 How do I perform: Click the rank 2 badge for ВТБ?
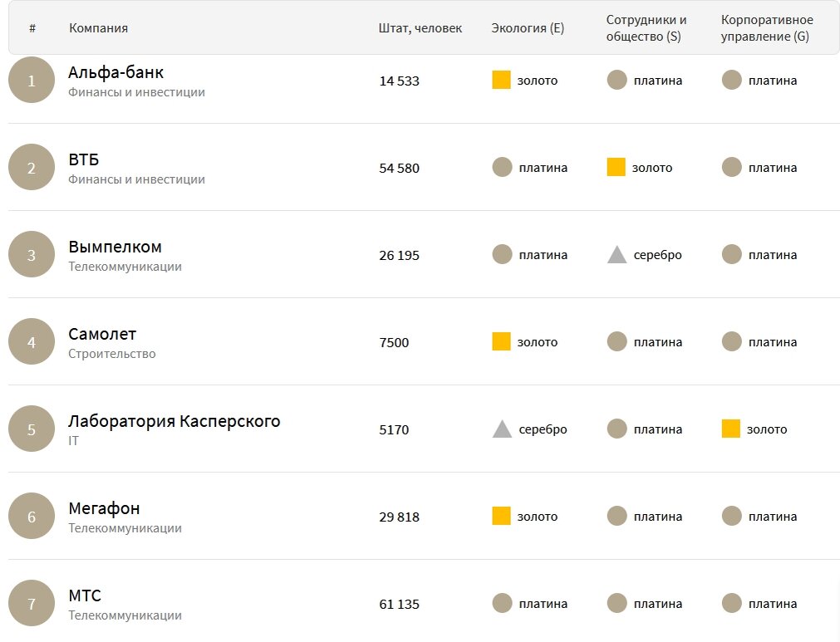(32, 168)
